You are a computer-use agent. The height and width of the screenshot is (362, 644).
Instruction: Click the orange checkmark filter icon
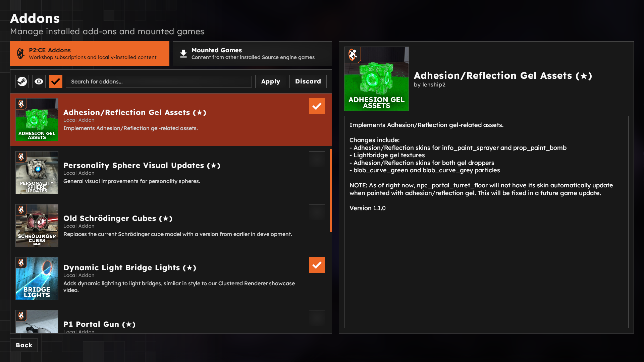tap(55, 81)
